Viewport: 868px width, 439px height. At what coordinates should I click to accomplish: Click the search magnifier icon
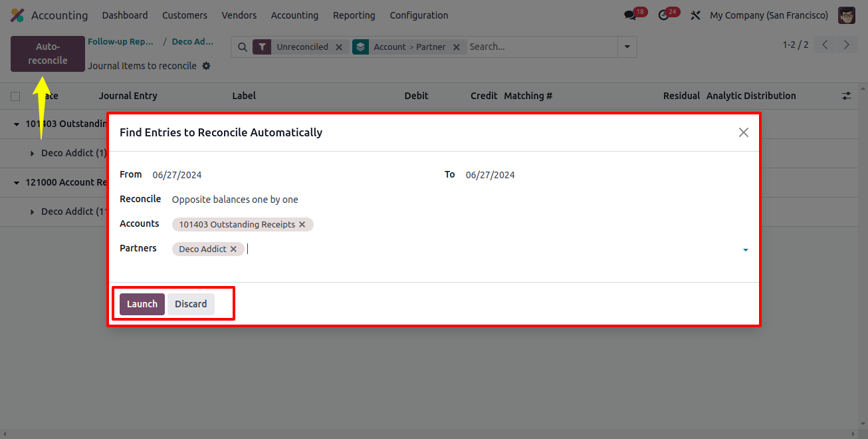point(243,47)
